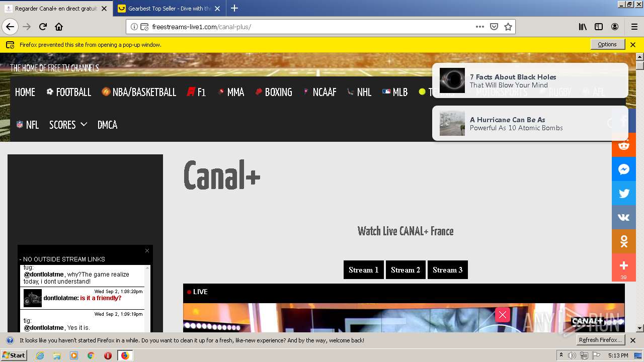Open NFL section

point(27,125)
